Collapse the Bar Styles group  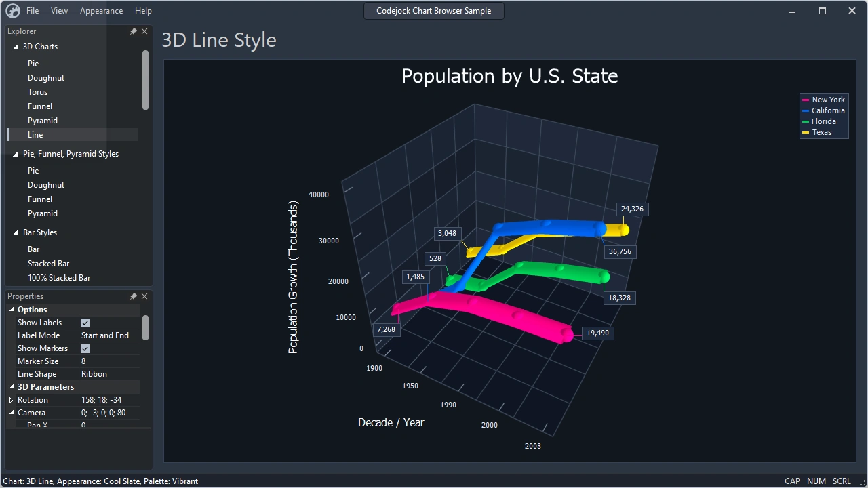coord(15,232)
